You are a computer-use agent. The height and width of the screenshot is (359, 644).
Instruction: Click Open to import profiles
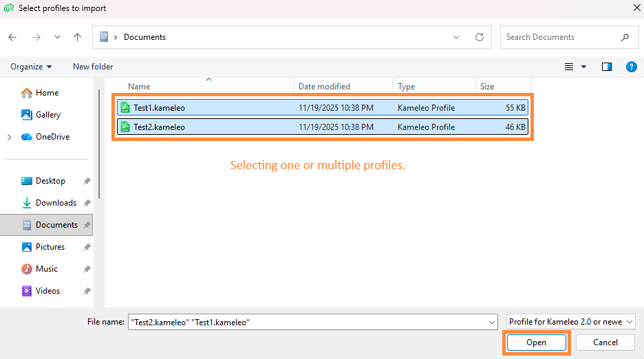tap(536, 342)
